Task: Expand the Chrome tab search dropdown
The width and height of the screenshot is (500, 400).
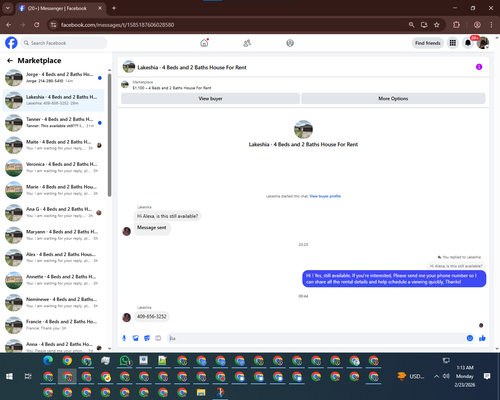Action: click(7, 8)
